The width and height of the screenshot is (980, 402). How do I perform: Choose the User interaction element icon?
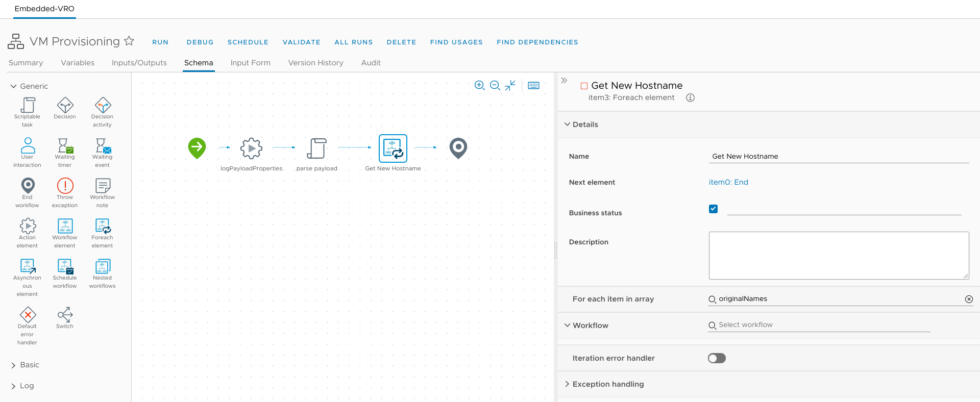coord(28,145)
